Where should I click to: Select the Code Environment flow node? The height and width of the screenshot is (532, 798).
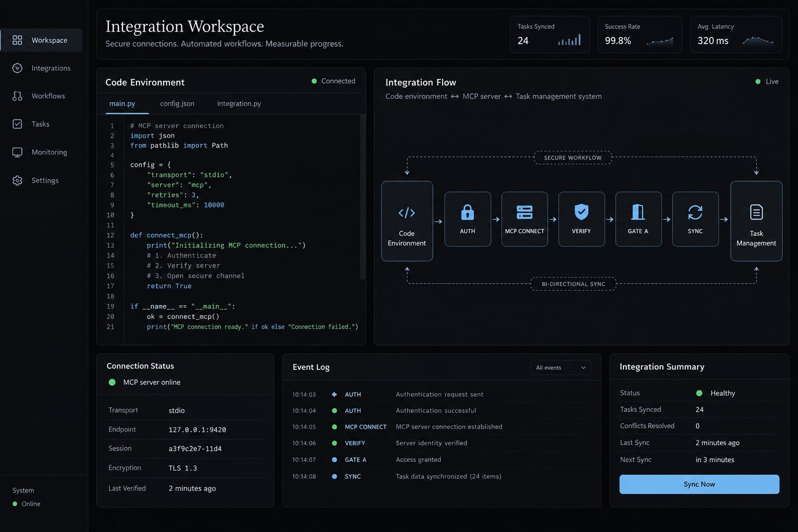(407, 221)
